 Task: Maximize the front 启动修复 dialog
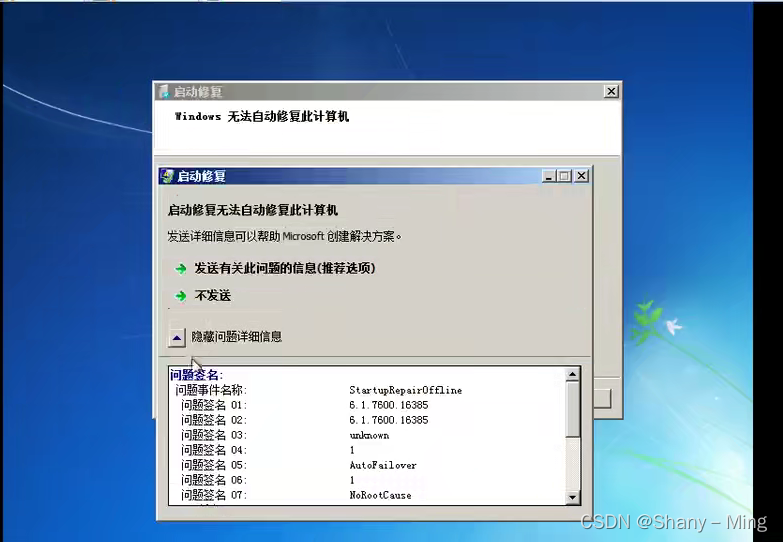[564, 176]
